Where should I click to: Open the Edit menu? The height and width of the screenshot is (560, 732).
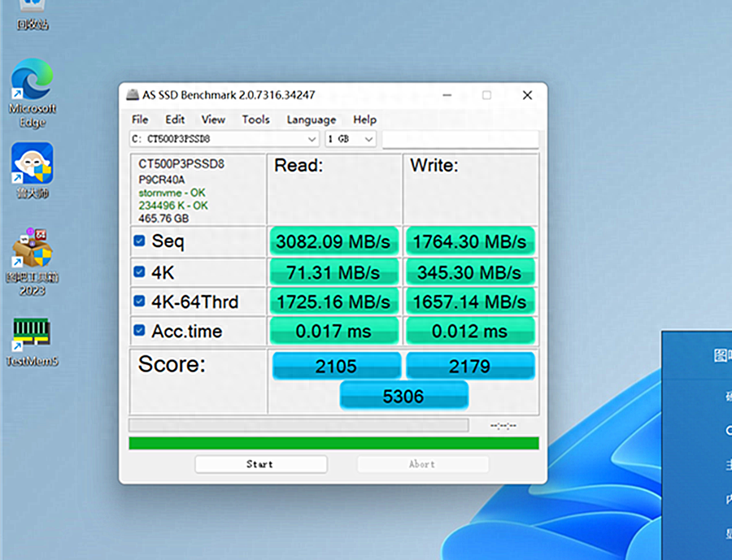point(175,119)
